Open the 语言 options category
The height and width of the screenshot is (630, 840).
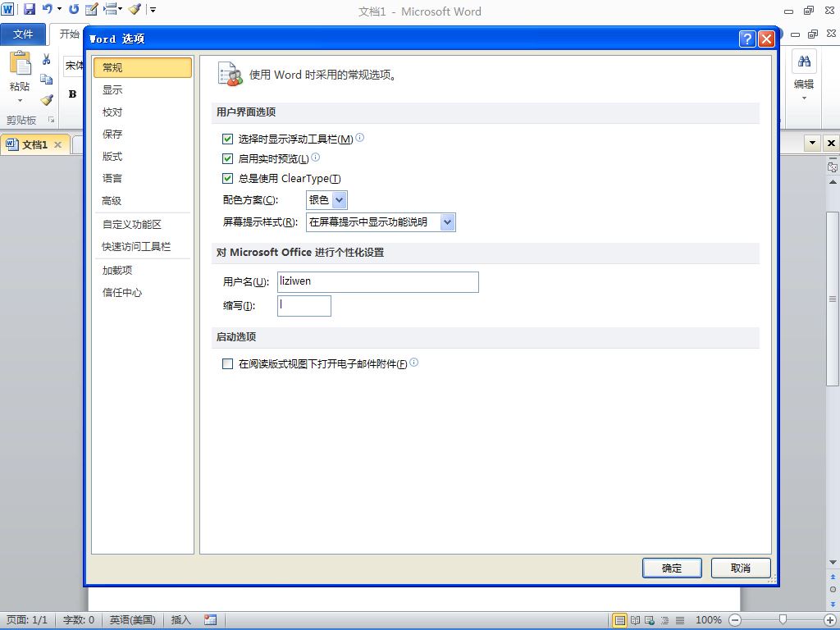click(143, 178)
